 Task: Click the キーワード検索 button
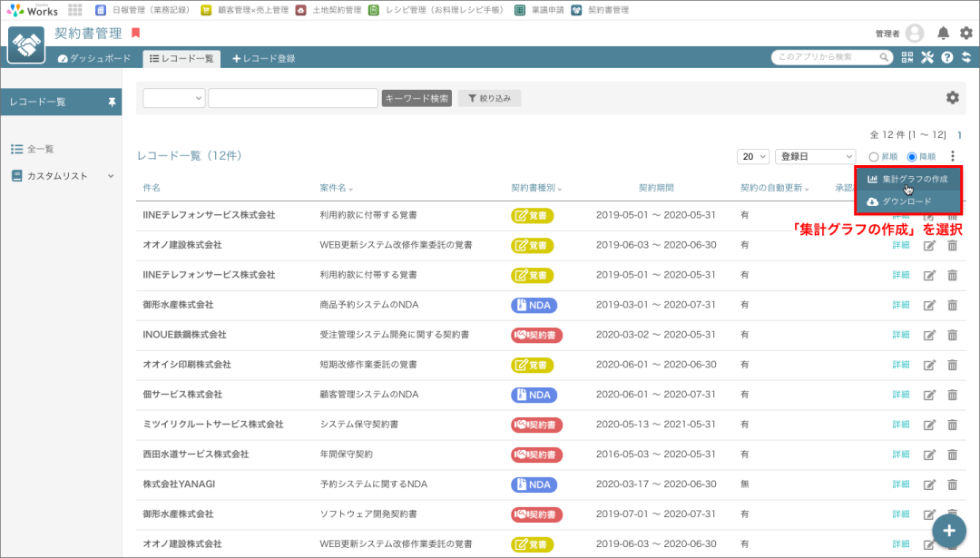tap(416, 98)
